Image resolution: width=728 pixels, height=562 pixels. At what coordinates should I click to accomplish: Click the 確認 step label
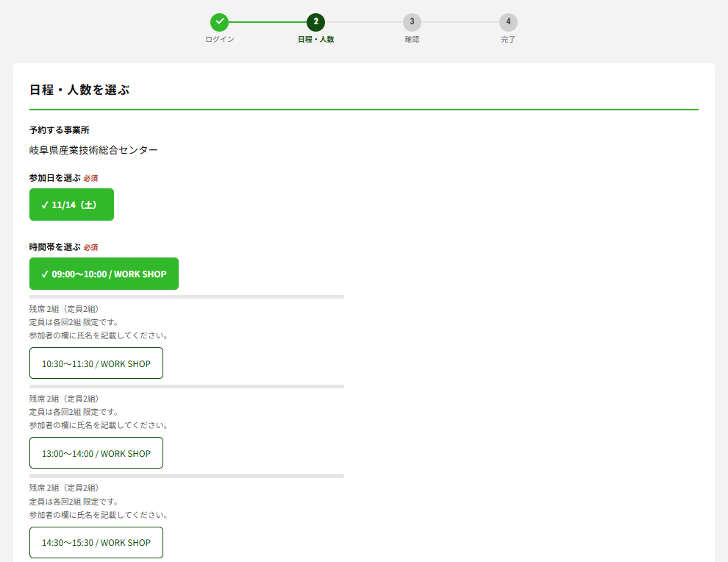click(412, 40)
